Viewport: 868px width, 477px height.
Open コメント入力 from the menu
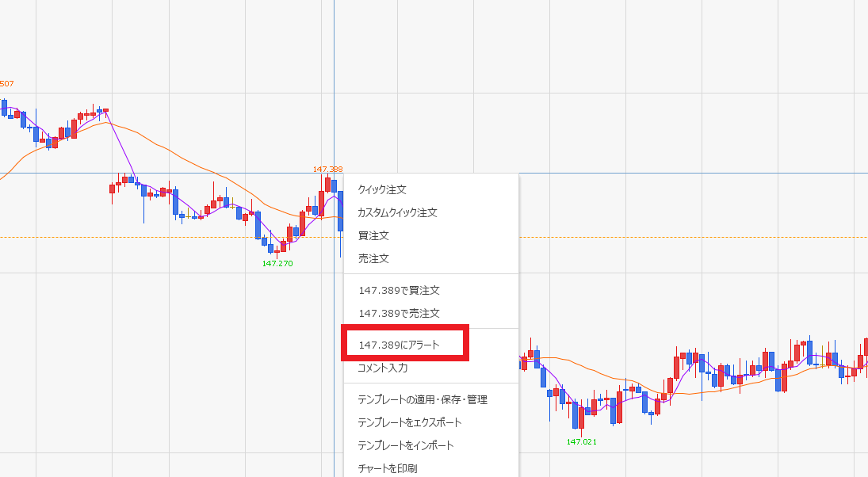tap(383, 368)
